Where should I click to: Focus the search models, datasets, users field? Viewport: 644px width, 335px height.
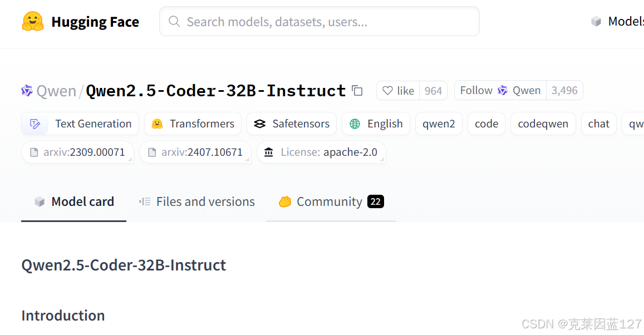(x=319, y=21)
